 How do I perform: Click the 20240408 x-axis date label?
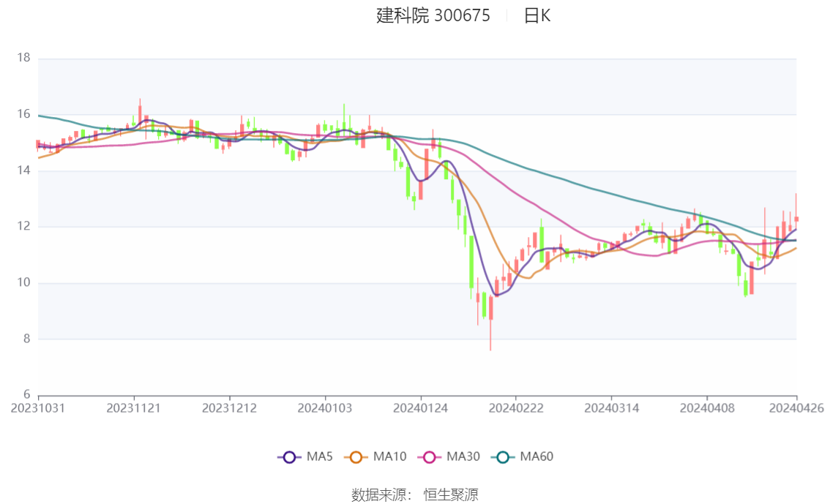point(706,408)
